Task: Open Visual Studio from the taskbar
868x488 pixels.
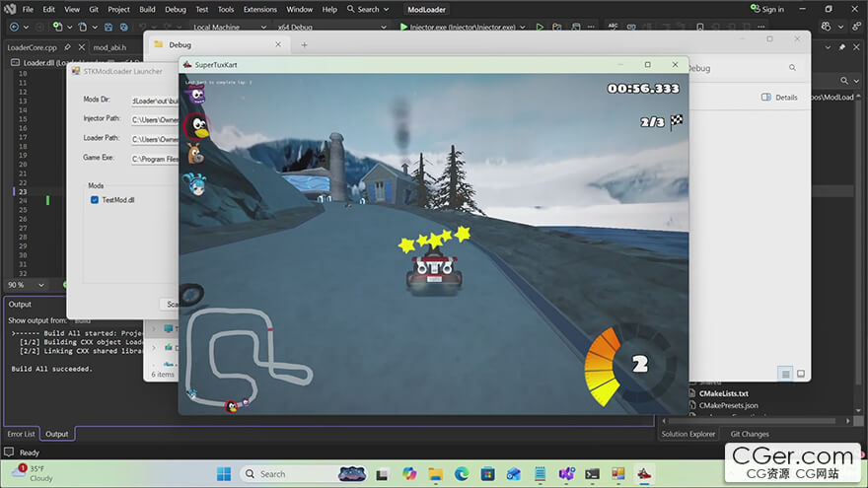Action: click(566, 474)
